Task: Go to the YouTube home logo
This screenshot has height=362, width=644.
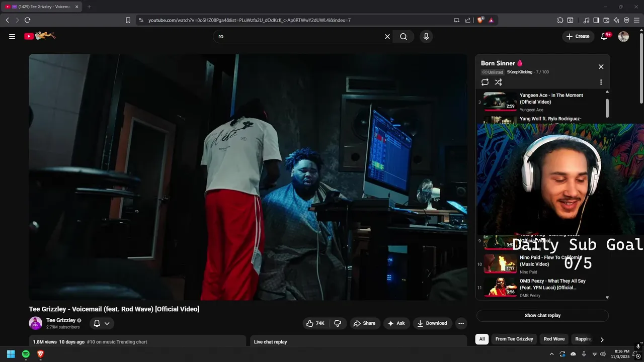Action: 40,36
